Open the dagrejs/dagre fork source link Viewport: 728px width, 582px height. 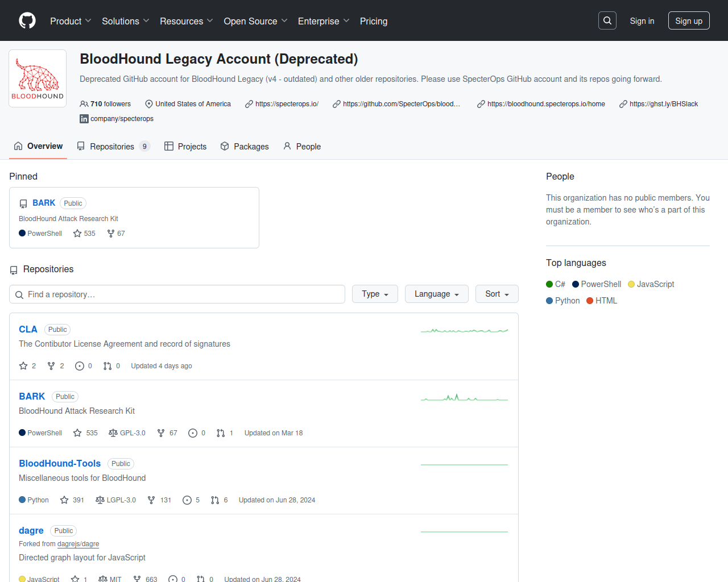[78, 544]
